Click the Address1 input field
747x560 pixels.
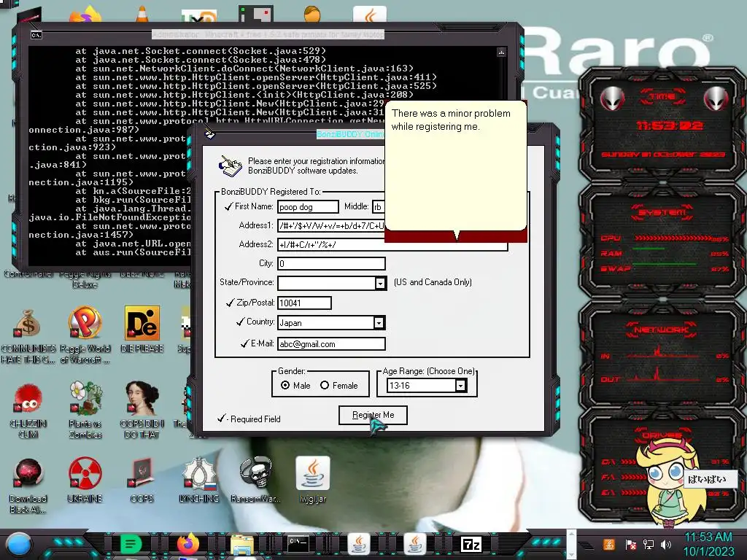[x=331, y=226]
